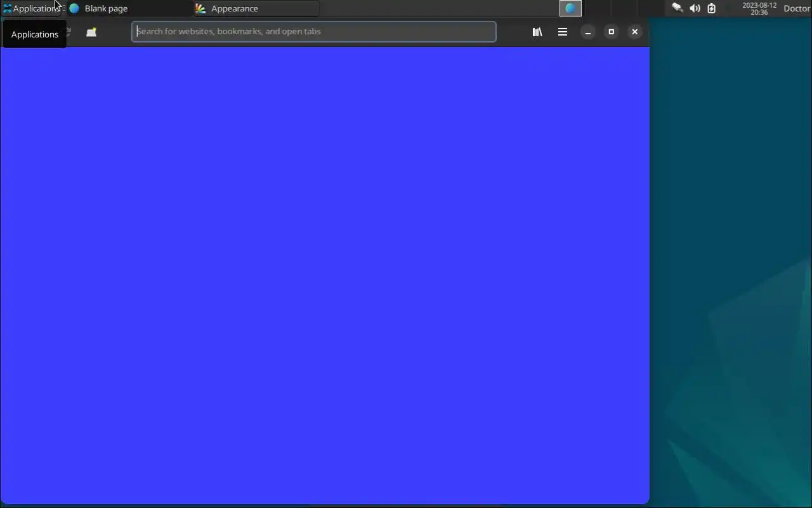Open a new tab with the tab icon
Viewport: 812px width, 508px height.
click(x=91, y=32)
